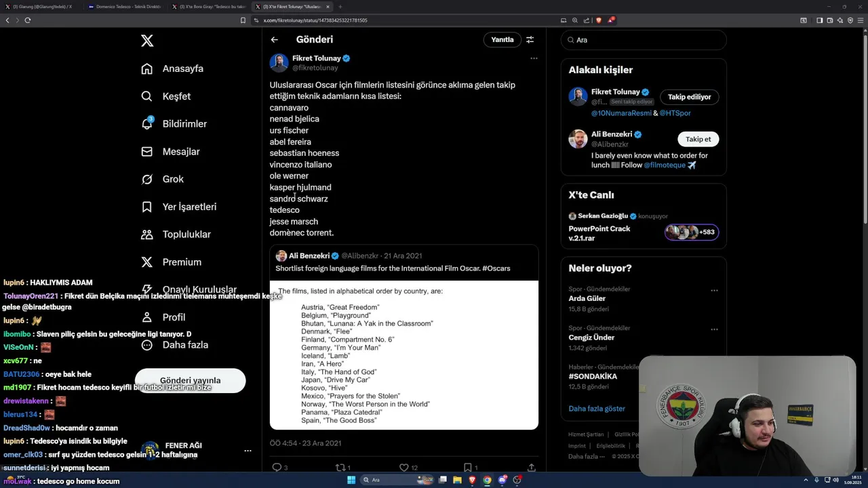This screenshot has height=488, width=868.
Task: Open Topluluklar communities
Action: click(x=176, y=235)
